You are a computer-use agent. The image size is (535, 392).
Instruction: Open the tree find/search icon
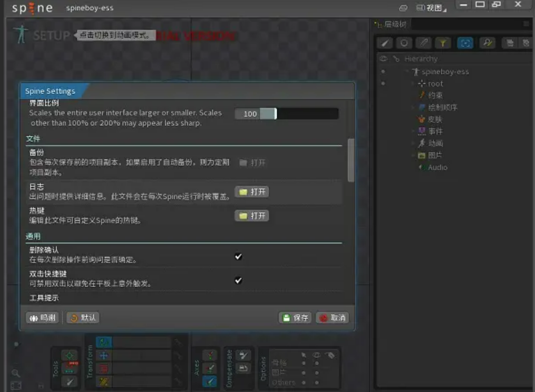click(487, 43)
